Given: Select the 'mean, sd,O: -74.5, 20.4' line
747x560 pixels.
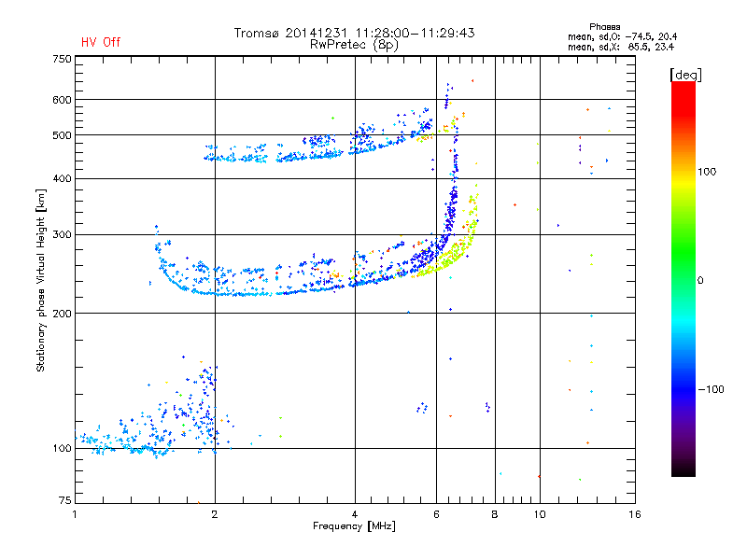Looking at the screenshot, I should 622,36.
